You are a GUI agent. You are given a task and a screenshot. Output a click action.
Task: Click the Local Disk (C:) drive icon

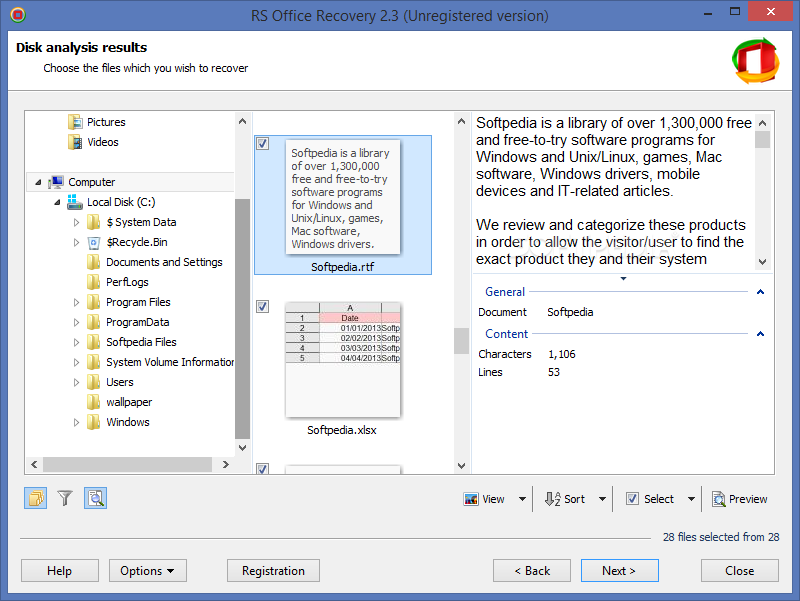(x=74, y=202)
